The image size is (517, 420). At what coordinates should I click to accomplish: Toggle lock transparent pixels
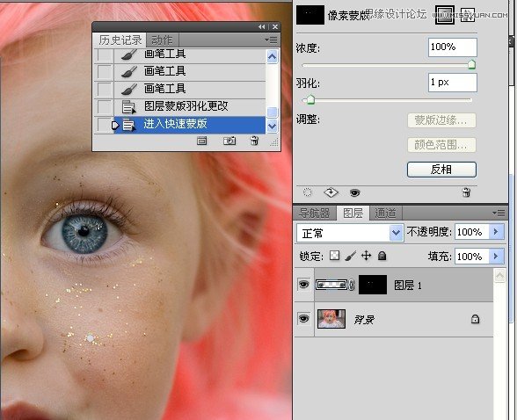tap(334, 256)
